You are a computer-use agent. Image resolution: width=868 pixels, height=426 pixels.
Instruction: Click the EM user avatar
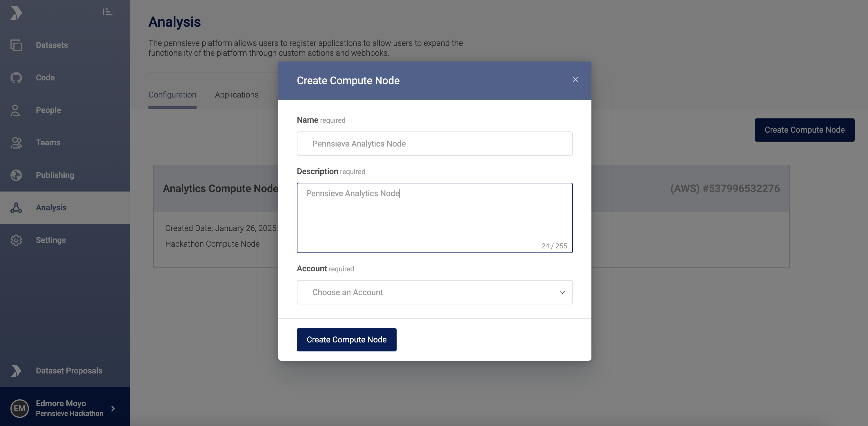pyautogui.click(x=19, y=409)
